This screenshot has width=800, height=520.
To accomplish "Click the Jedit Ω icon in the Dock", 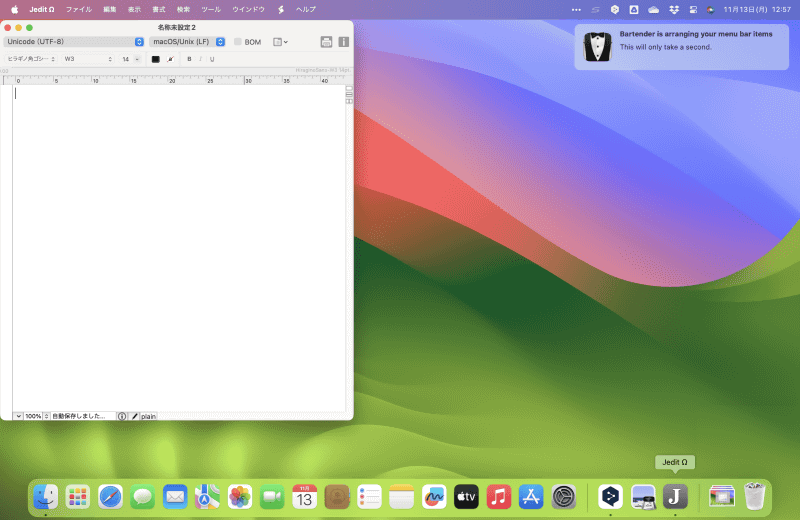I will [x=675, y=497].
